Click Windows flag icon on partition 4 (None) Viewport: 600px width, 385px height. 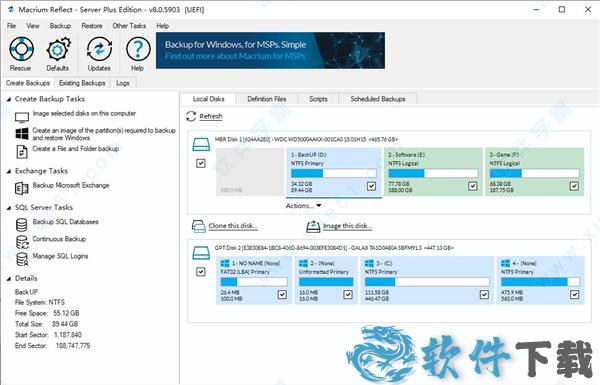[x=505, y=263]
